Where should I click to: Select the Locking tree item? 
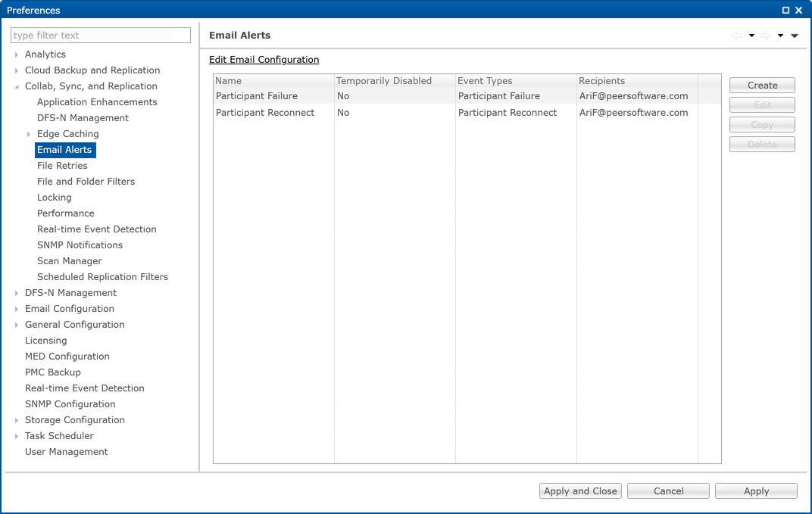[x=55, y=198]
